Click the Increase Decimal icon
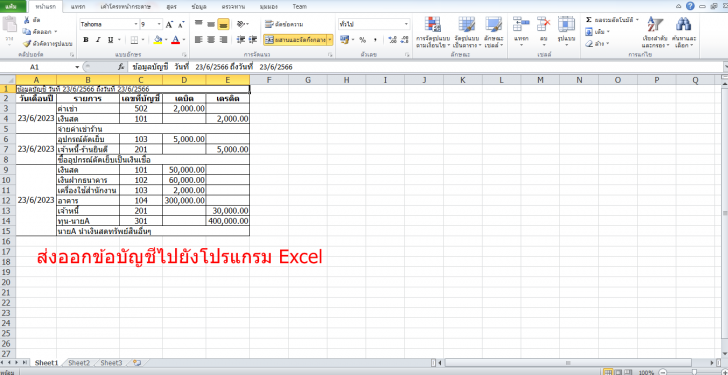This screenshot has width=728, height=375. (392, 40)
